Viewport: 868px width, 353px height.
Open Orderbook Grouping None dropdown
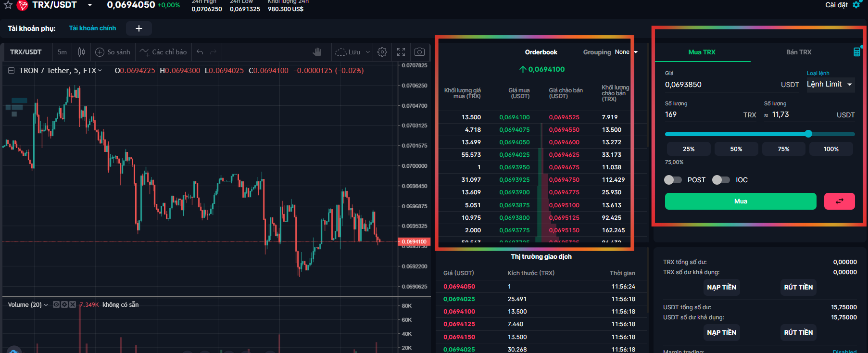tap(626, 52)
